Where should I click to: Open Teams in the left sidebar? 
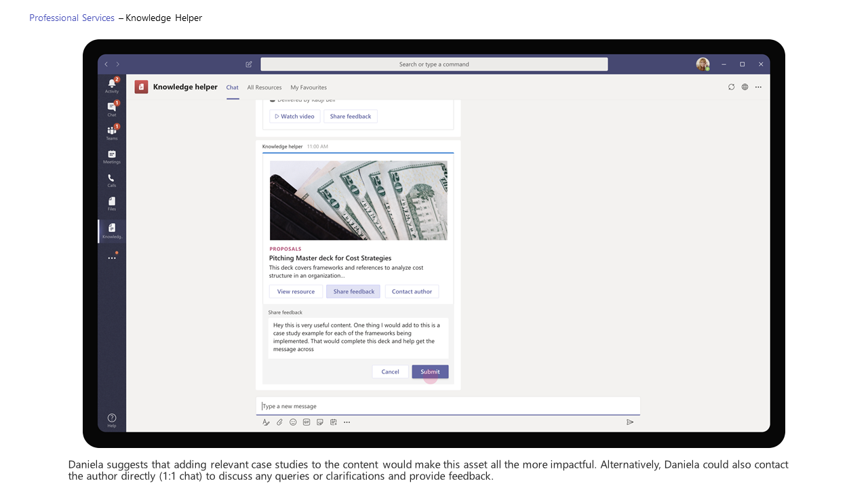tap(112, 132)
